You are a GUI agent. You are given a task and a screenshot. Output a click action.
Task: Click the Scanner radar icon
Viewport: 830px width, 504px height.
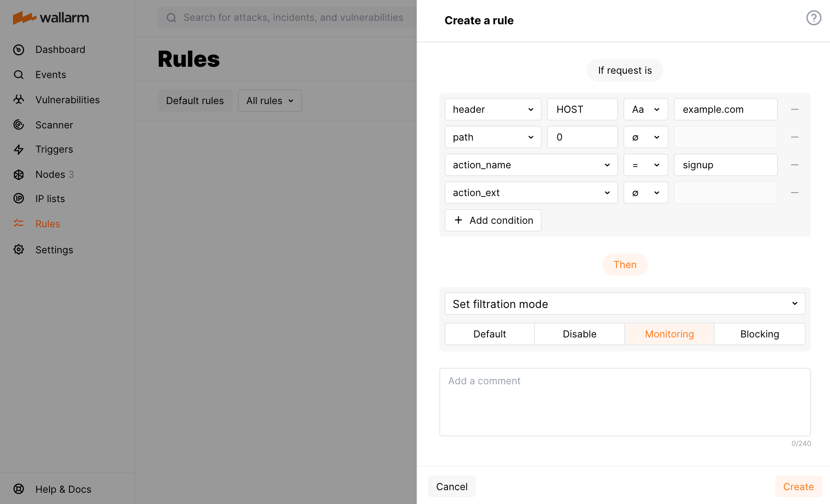(x=19, y=125)
